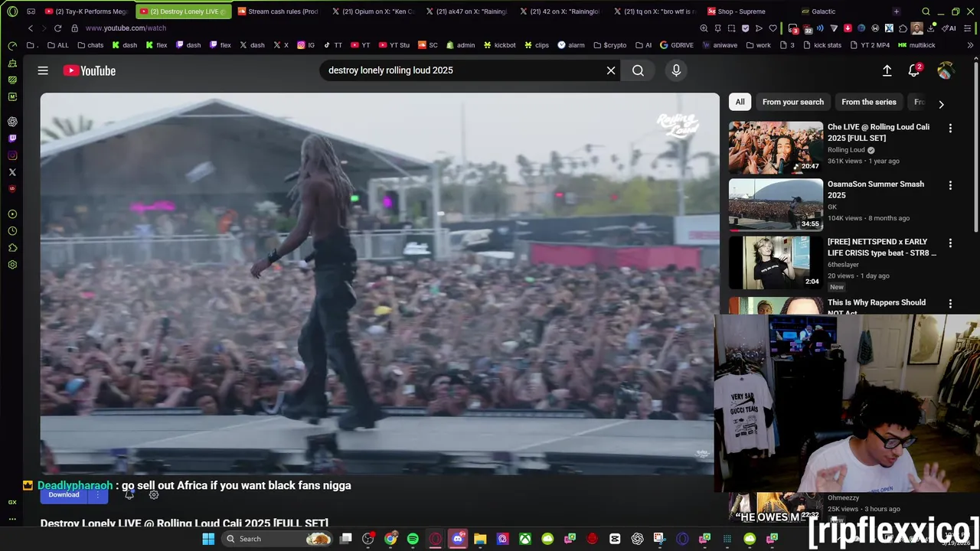Open X in the Opera sidebar
980x551 pixels.
(12, 172)
